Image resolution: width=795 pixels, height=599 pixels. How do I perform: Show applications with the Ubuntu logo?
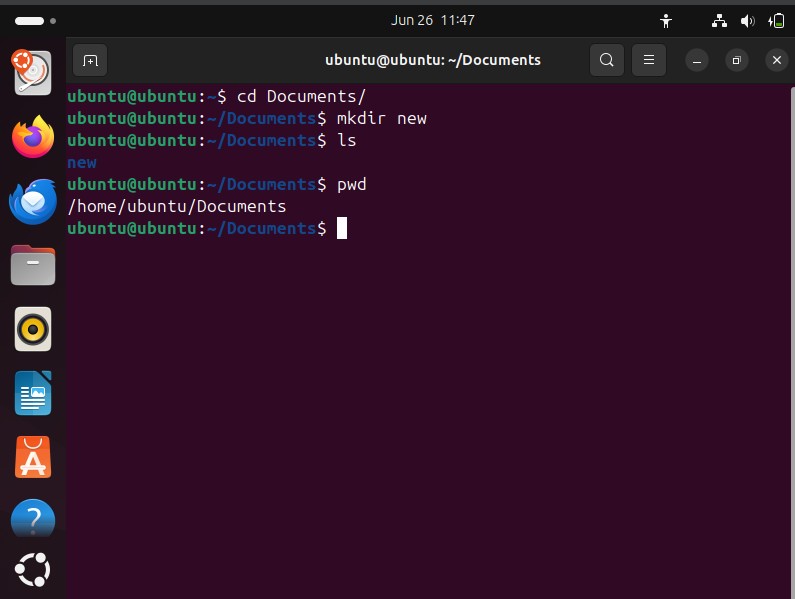(x=33, y=570)
